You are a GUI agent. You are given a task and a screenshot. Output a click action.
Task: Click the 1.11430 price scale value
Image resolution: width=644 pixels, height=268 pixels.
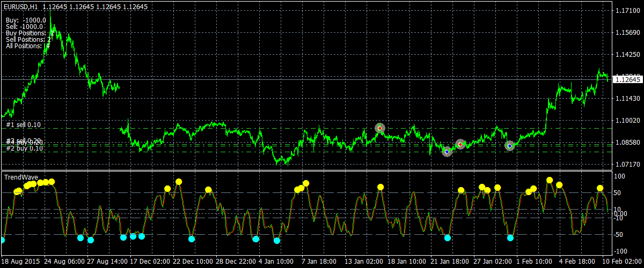(x=627, y=99)
